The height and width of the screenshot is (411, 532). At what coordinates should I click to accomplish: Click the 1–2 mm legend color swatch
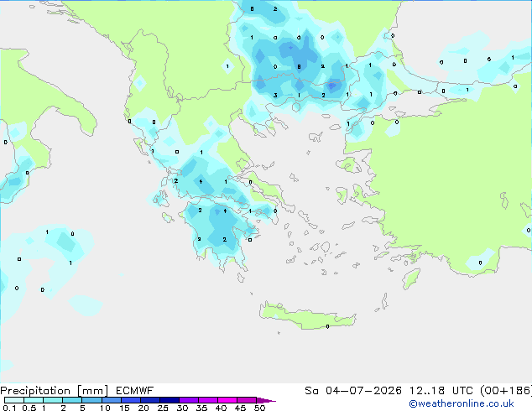(x=53, y=400)
